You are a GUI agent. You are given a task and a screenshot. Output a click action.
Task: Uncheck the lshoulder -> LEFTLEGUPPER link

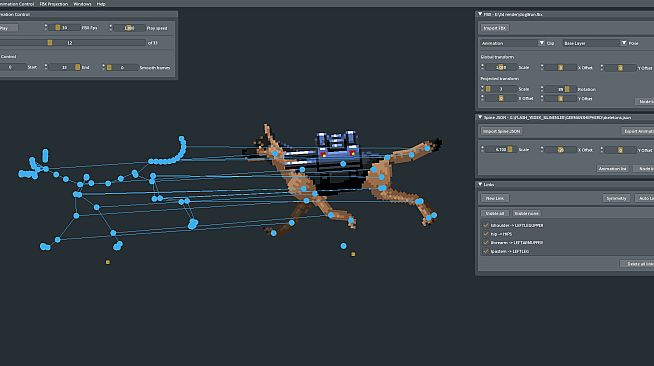pos(486,225)
